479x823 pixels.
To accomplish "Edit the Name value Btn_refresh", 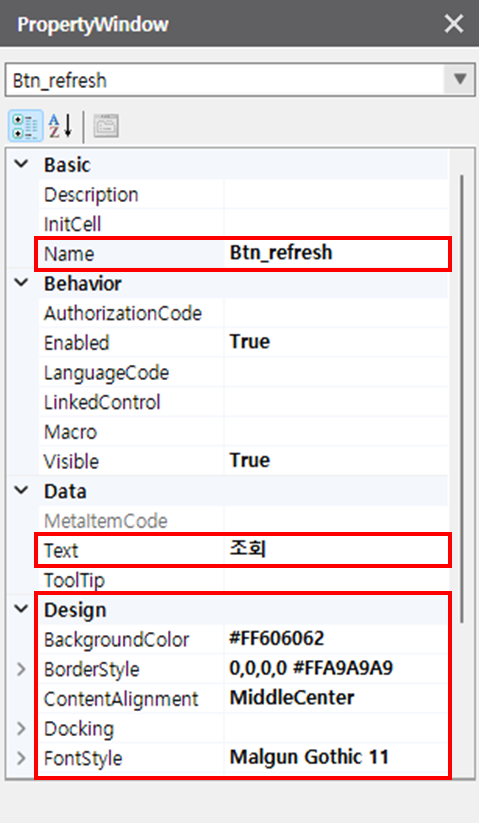I will point(336,254).
